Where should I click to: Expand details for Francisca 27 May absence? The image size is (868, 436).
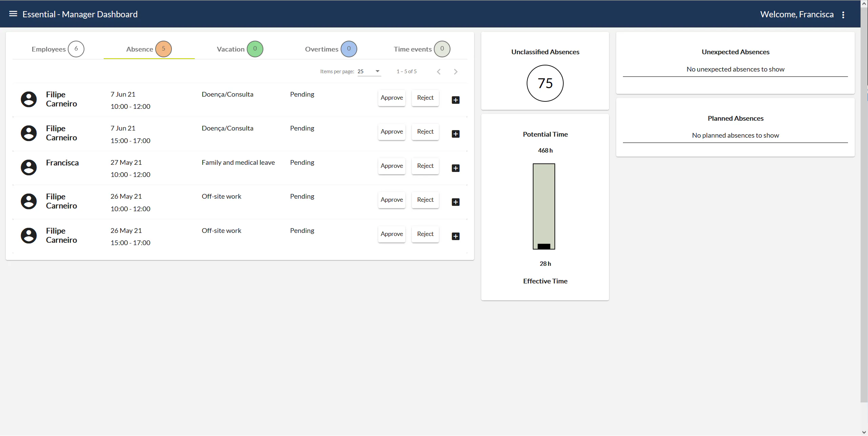[456, 168]
